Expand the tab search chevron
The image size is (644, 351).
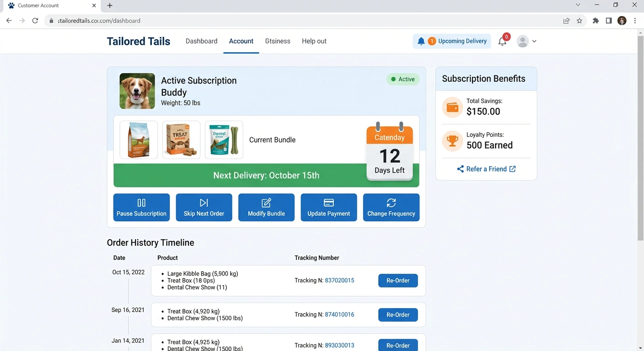[x=578, y=5]
